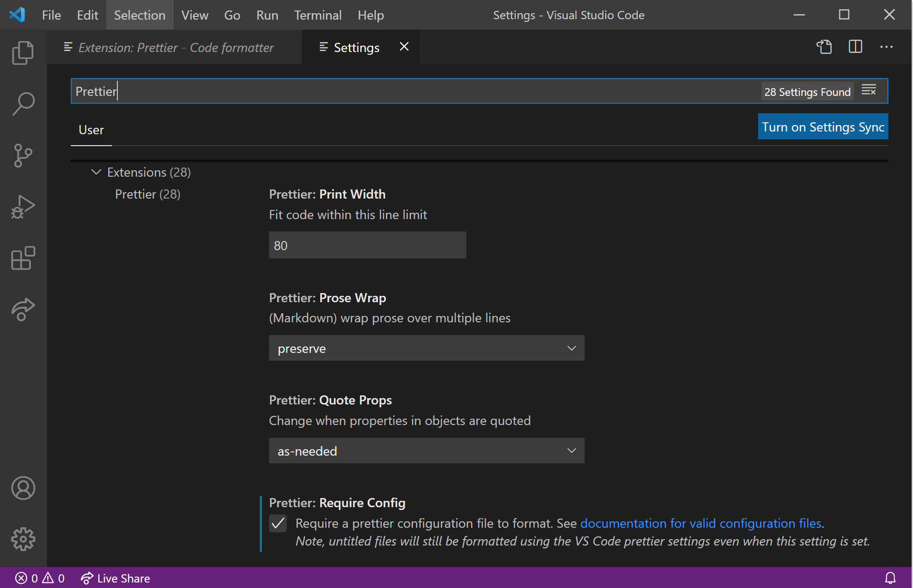Screen dimensions: 913x588
Task: Open the Search view icon
Action: click(x=23, y=104)
